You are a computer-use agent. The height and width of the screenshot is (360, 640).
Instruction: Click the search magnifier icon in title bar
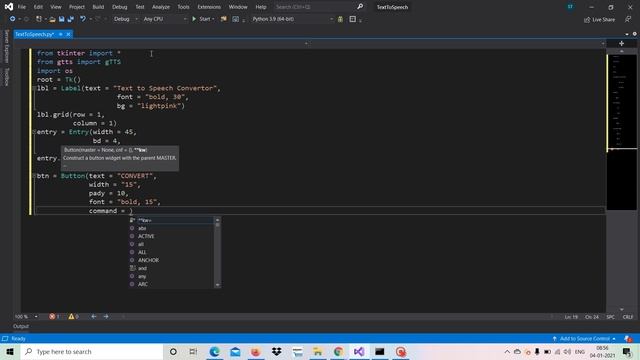coord(360,7)
